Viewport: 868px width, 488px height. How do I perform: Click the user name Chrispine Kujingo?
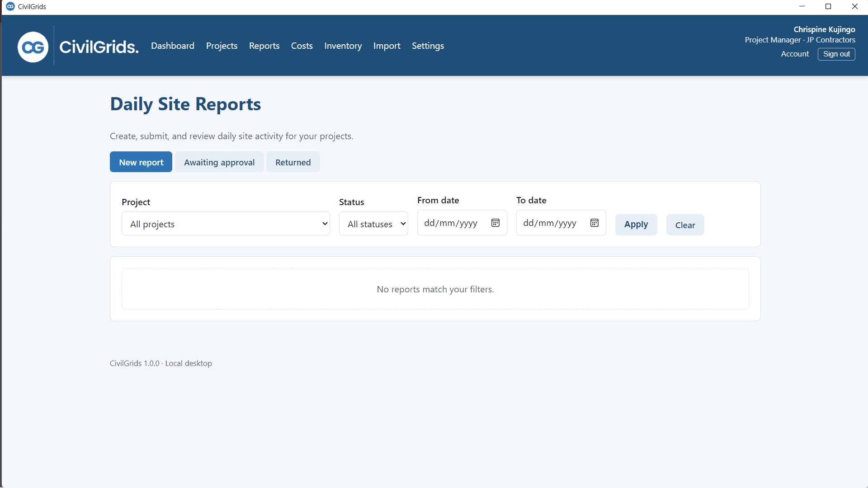coord(824,29)
